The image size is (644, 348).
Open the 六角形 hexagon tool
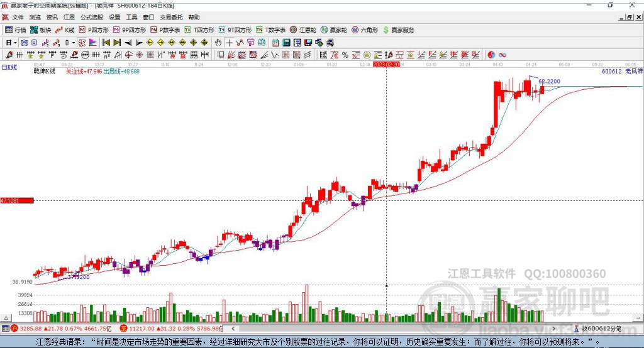tap(365, 30)
